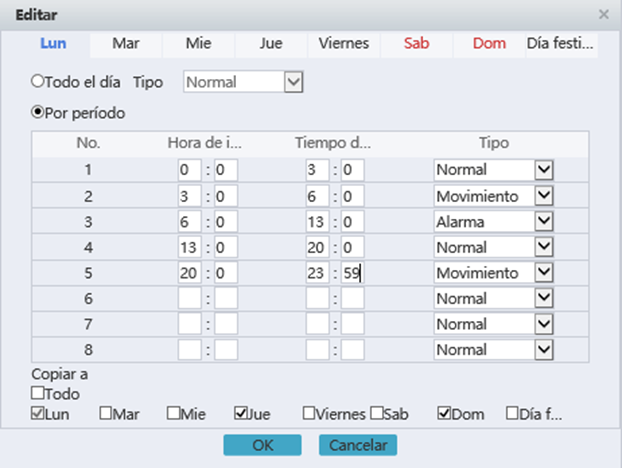
Task: Click start hour field of row 1
Action: pyautogui.click(x=189, y=171)
